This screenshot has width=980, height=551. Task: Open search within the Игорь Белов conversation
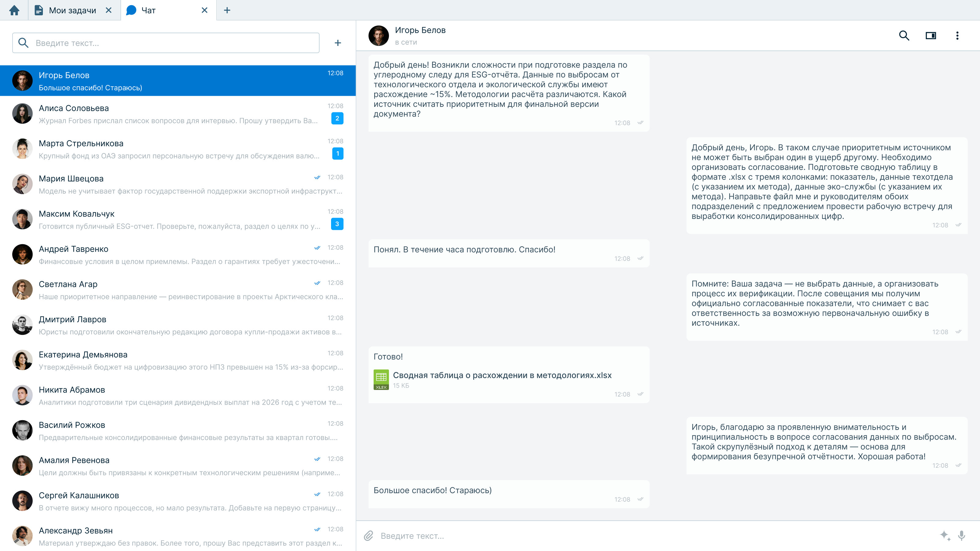point(905,36)
